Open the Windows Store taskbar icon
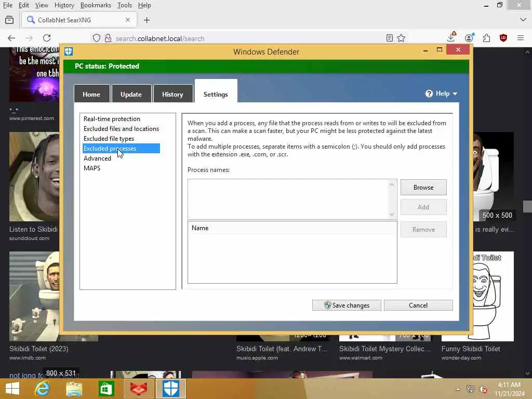Image resolution: width=532 pixels, height=399 pixels. click(106, 389)
